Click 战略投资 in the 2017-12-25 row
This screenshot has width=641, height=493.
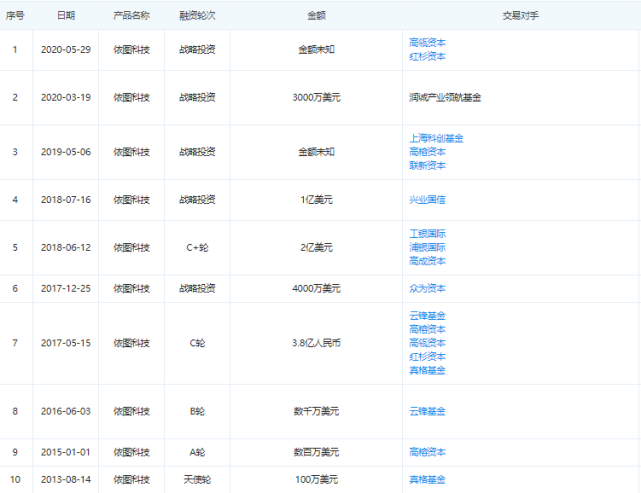[197, 288]
